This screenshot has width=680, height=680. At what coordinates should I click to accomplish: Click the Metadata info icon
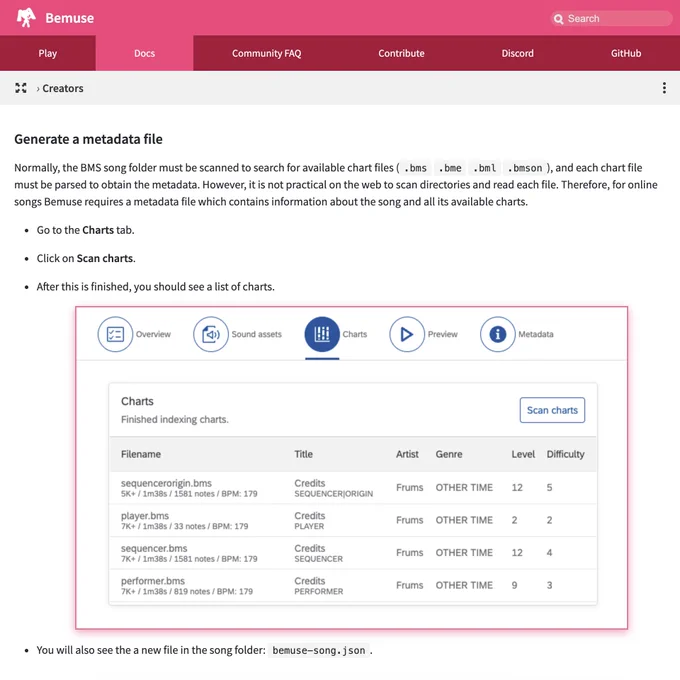497,334
